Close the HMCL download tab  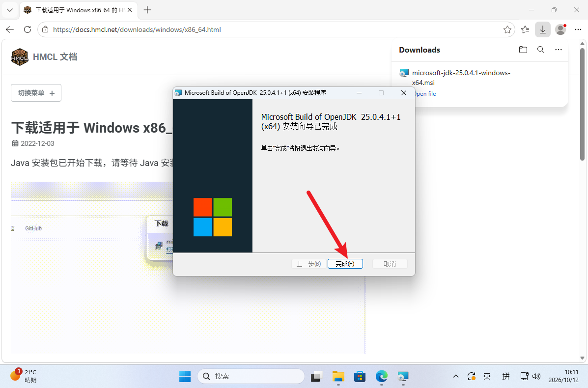pyautogui.click(x=130, y=10)
